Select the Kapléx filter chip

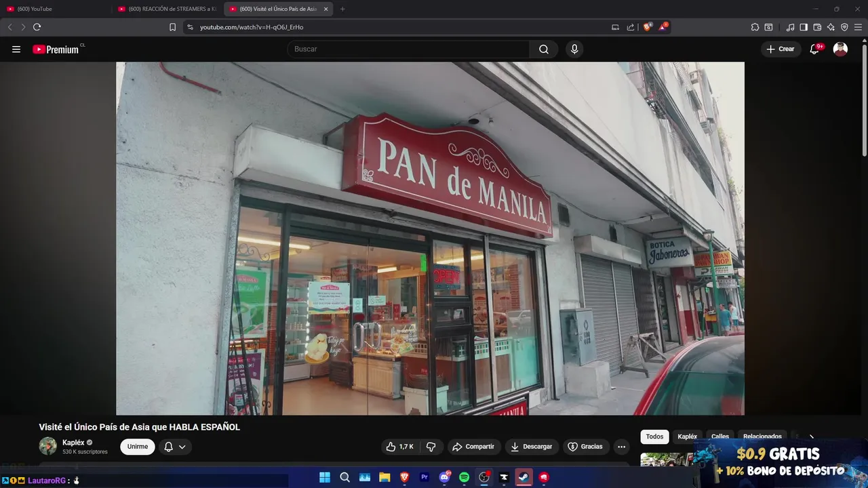687,436
